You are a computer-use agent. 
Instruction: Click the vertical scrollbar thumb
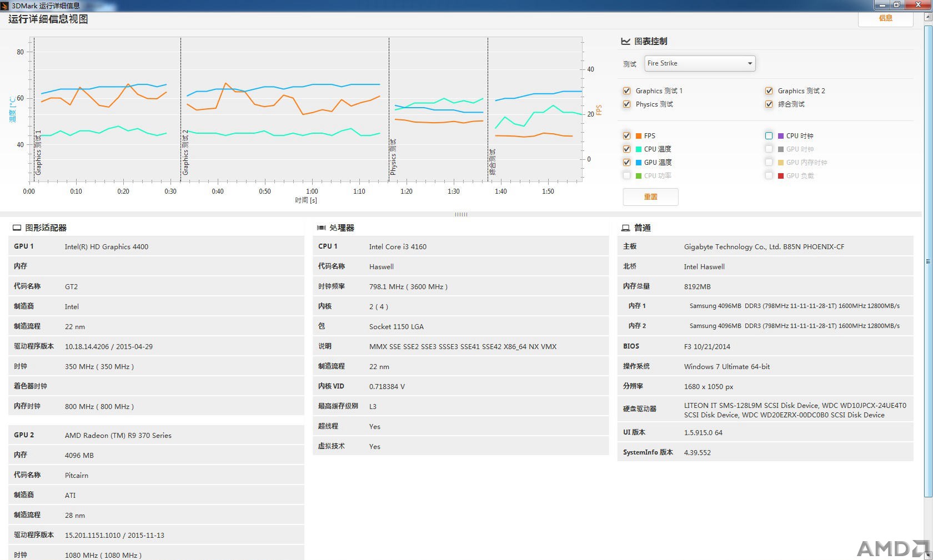coord(927,261)
